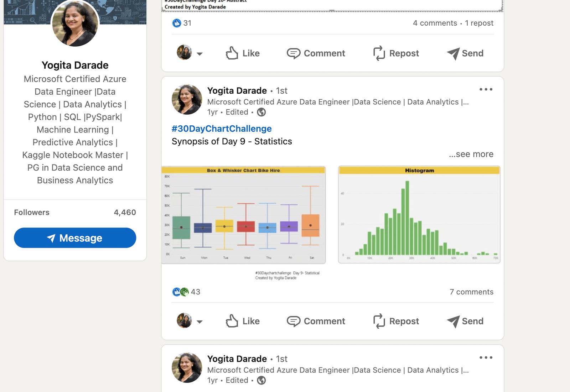Open three-dot menu on the bottom post
The height and width of the screenshot is (392, 570).
486,357
